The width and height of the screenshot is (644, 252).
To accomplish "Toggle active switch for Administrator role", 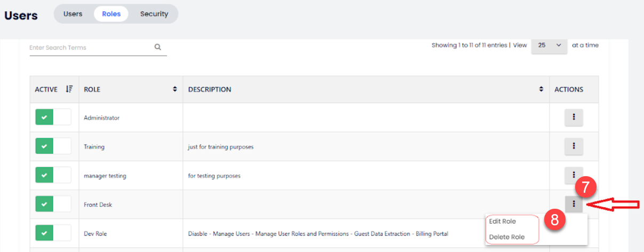I will (53, 117).
